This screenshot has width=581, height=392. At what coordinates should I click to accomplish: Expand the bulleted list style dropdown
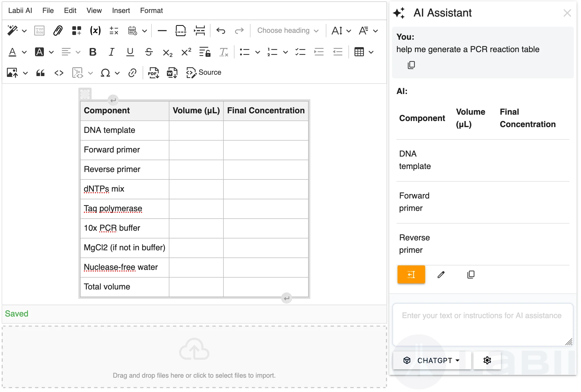tap(257, 52)
